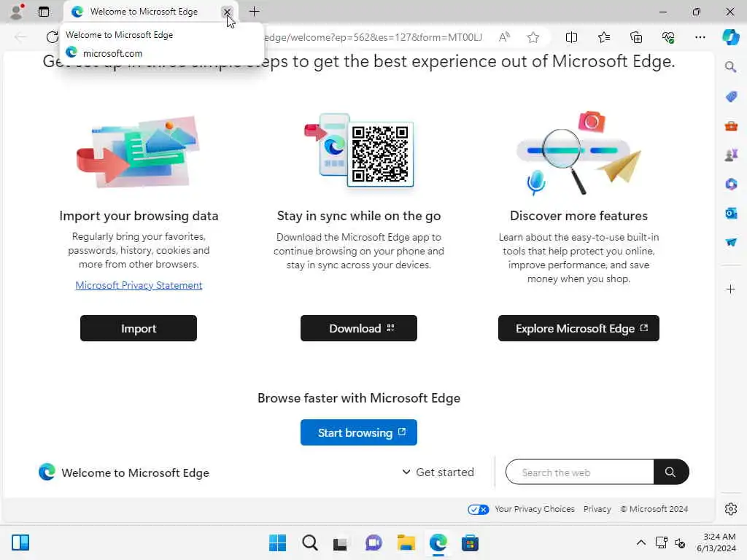The height and width of the screenshot is (560, 747).
Task: Open Widgets panel on taskbar
Action: tap(20, 542)
